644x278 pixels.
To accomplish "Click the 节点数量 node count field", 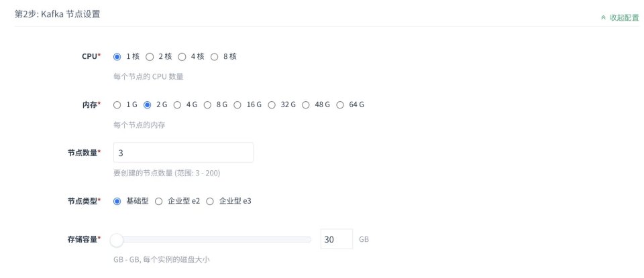I will click(x=183, y=153).
